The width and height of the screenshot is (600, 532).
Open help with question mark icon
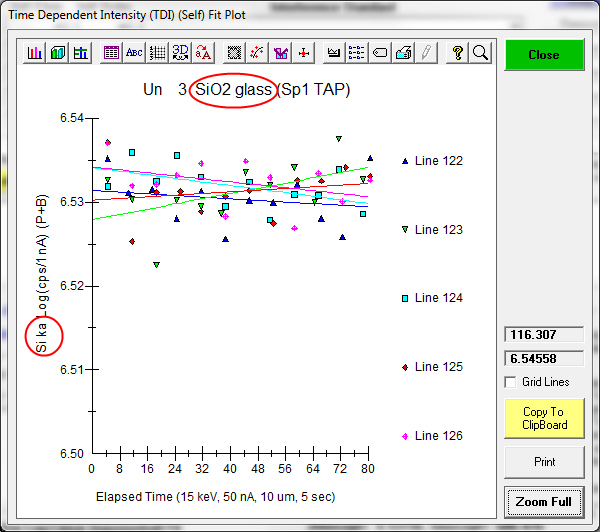point(457,53)
